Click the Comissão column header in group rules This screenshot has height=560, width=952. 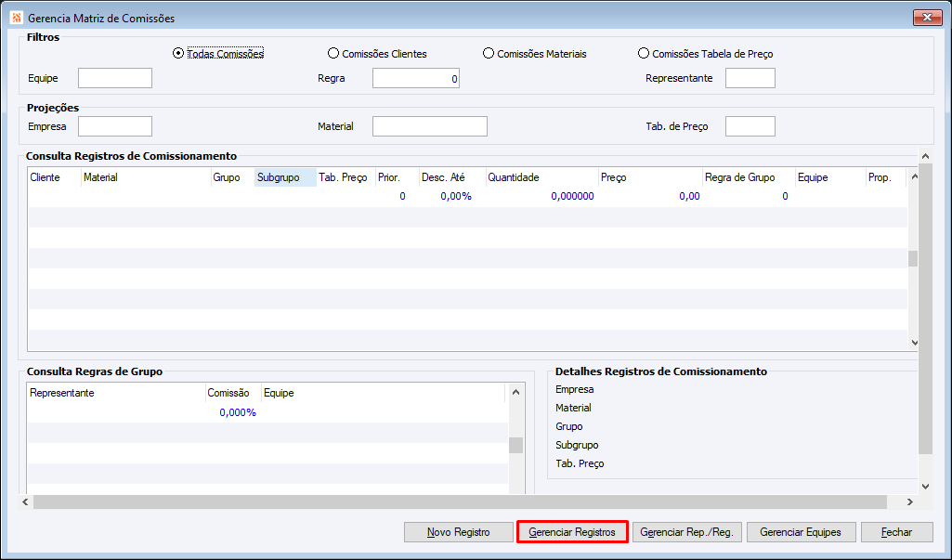[x=233, y=393]
